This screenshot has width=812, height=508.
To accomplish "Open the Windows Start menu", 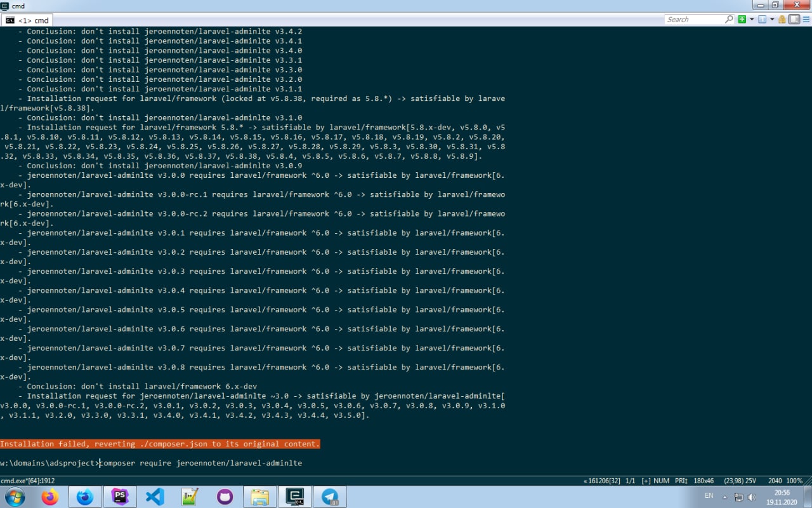I will click(15, 497).
